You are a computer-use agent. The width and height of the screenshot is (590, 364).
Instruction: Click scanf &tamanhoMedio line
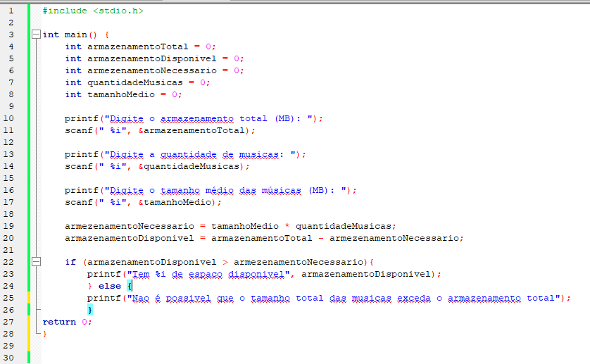[143, 203]
